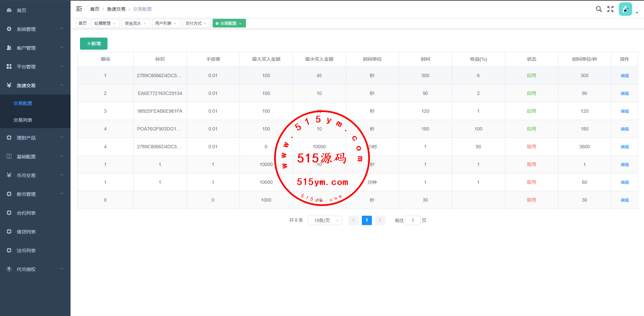The height and width of the screenshot is (316, 644).
Task: Open the 合约列表 sidebar item
Action: point(26,213)
